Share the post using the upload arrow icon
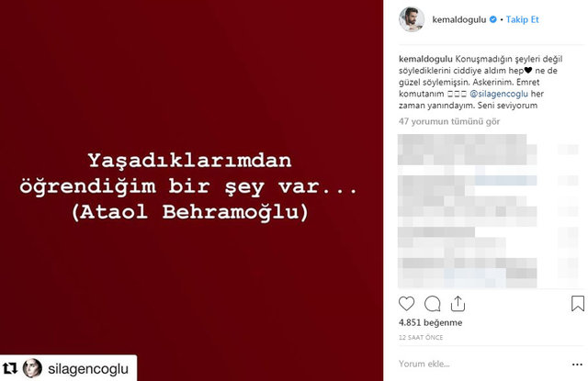Screen dimensions: 588x381 pyautogui.click(x=458, y=304)
